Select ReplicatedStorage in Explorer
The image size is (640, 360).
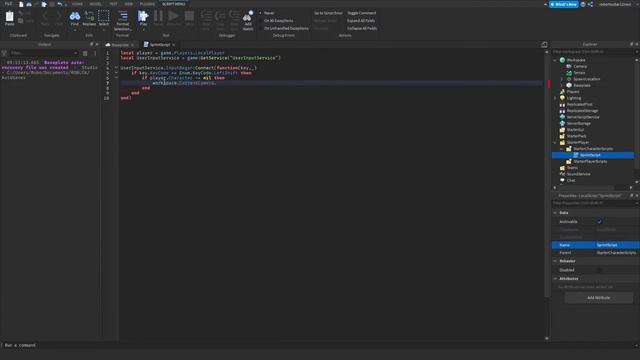click(582, 111)
